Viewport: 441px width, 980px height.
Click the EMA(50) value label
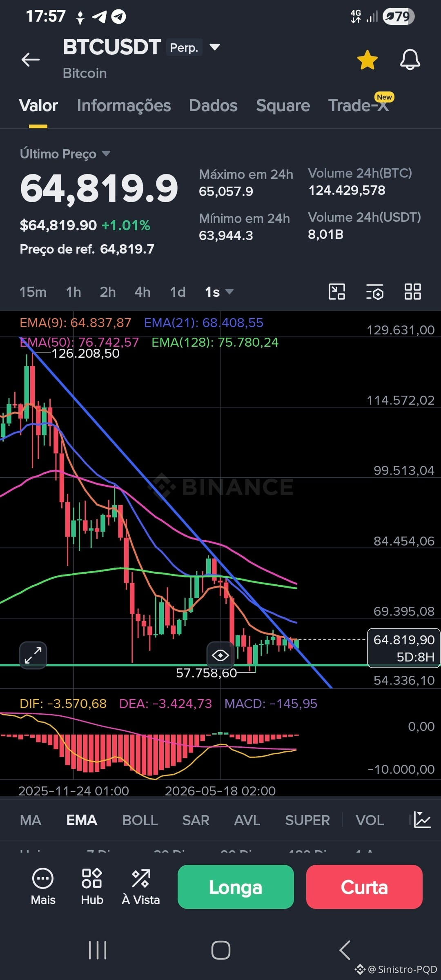79,342
